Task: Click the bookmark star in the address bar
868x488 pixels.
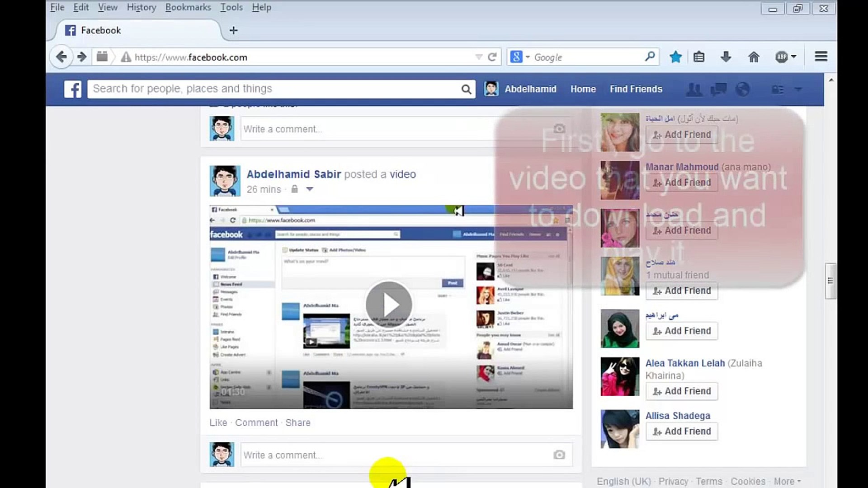Action: pyautogui.click(x=675, y=57)
